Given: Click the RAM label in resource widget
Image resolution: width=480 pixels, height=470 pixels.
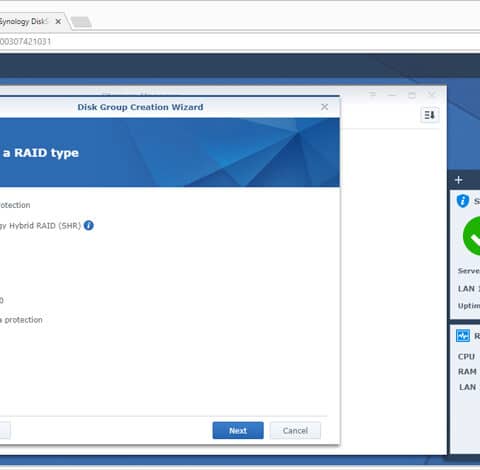Looking at the screenshot, I should (467, 372).
